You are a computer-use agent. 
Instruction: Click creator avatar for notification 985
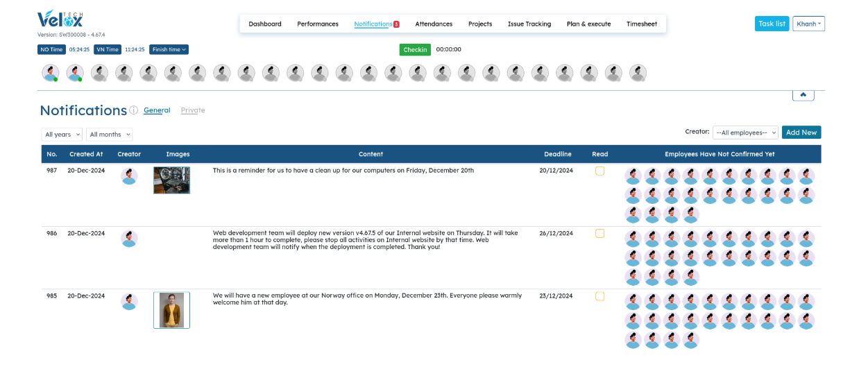[x=129, y=301]
